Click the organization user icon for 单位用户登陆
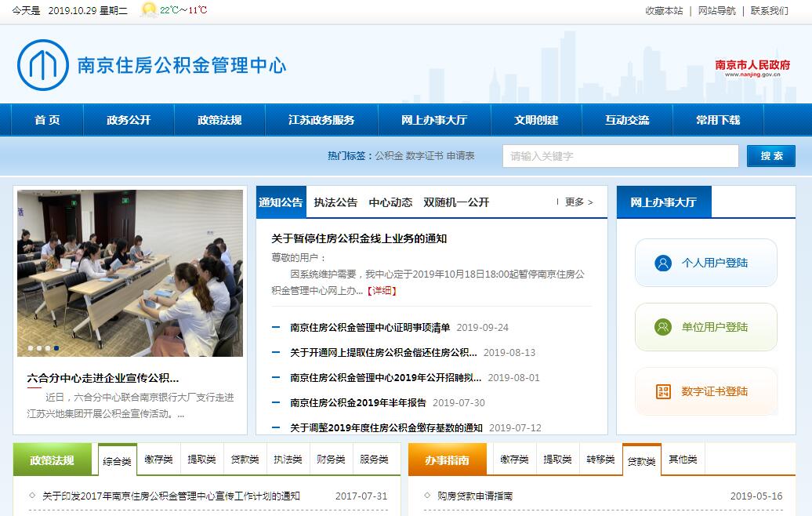Image resolution: width=812 pixels, height=516 pixels. tap(663, 327)
